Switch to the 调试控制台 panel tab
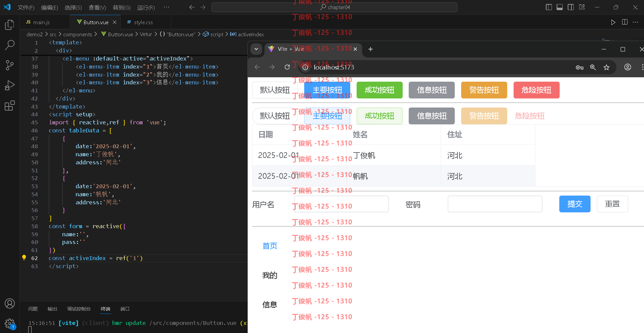Screen dimensions: 644x333 coord(79,309)
